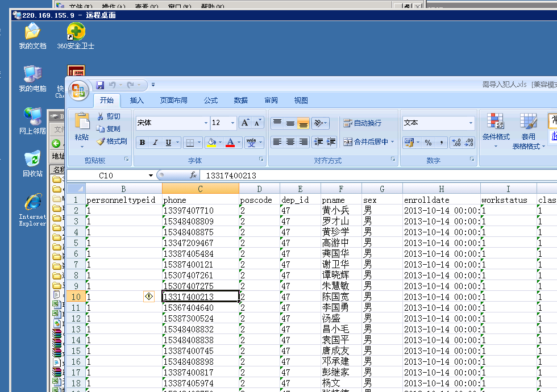Toggle bottom vertical alignment

(x=303, y=123)
